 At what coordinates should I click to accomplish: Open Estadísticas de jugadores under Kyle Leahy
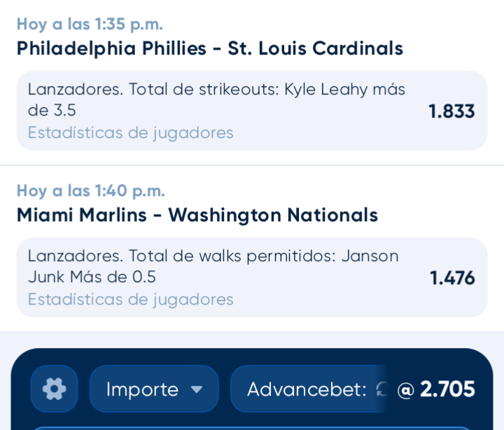pyautogui.click(x=130, y=133)
